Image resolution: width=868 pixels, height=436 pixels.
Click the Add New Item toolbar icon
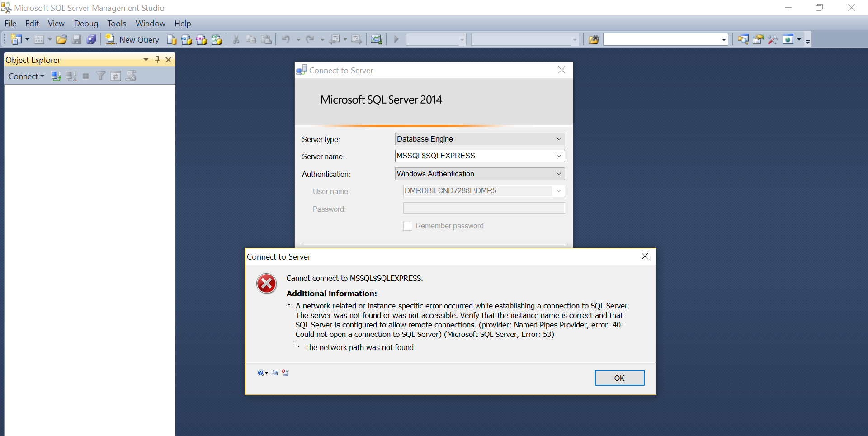pos(39,40)
